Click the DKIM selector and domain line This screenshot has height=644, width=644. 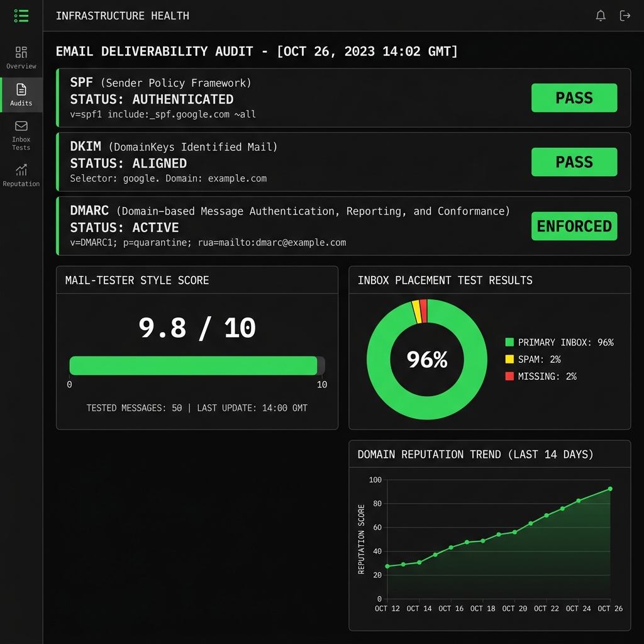point(169,178)
